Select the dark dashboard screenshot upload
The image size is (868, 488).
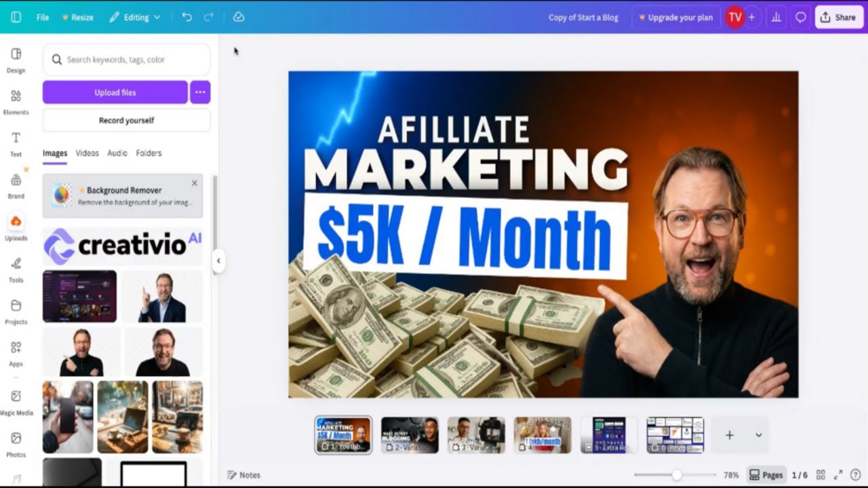pos(79,296)
